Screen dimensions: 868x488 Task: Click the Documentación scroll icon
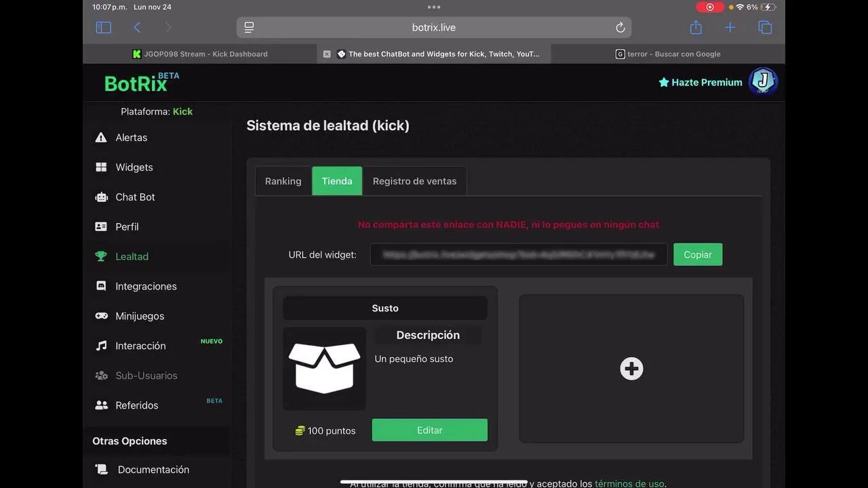coord(101,469)
